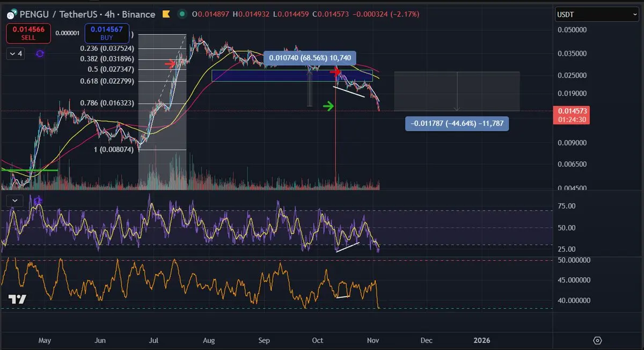Click 2026 on the time axis
The height and width of the screenshot is (350, 644).
pyautogui.click(x=482, y=340)
